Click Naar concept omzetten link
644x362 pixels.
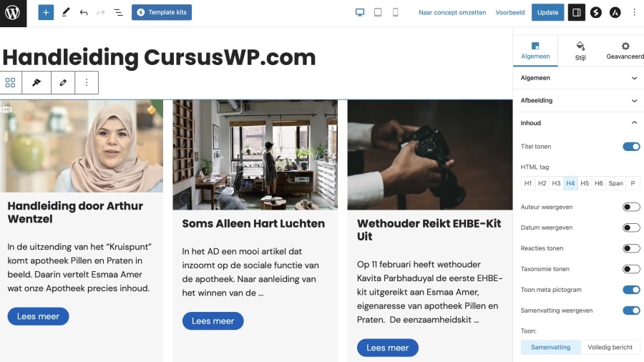452,13
